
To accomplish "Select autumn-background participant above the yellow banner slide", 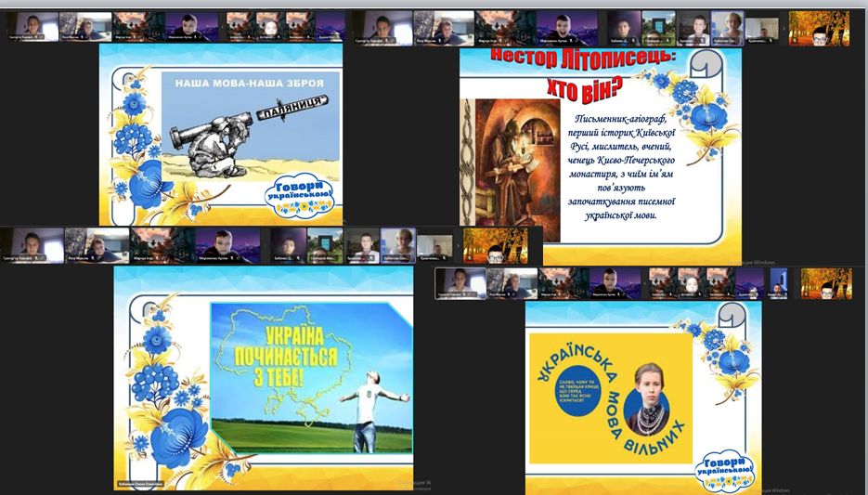I will click(x=825, y=283).
